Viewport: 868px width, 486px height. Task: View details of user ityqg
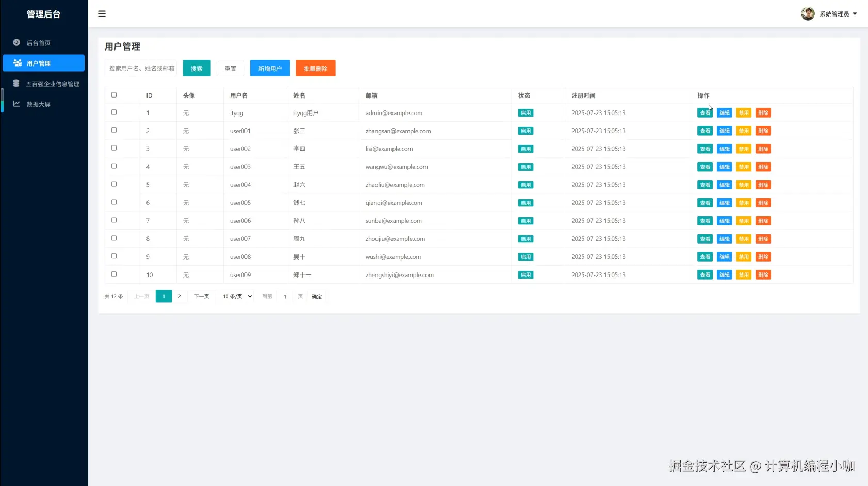pos(705,113)
